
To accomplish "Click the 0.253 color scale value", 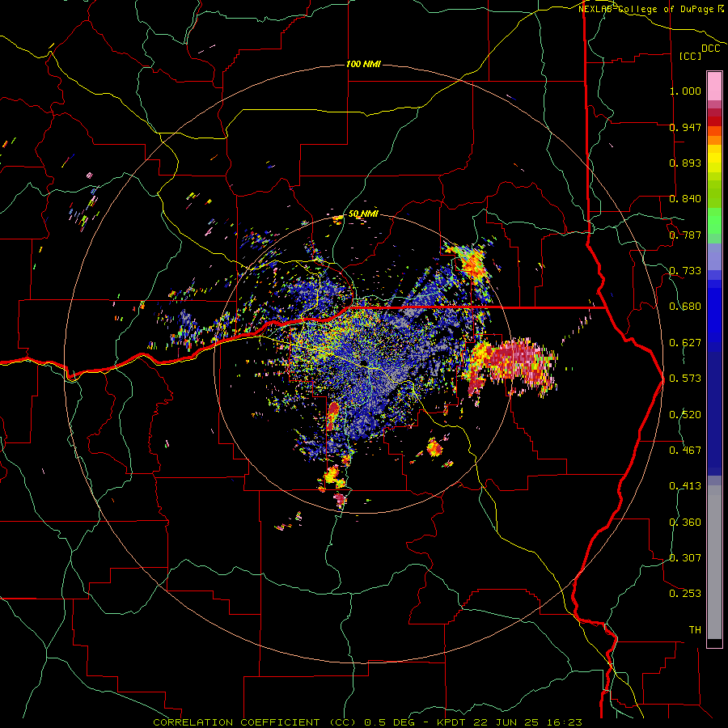I will click(685, 594).
